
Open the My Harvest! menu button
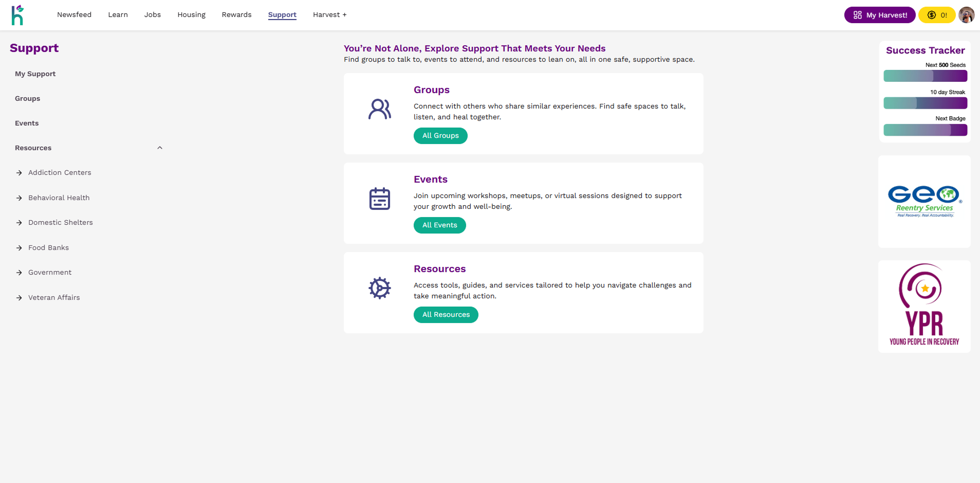point(879,15)
